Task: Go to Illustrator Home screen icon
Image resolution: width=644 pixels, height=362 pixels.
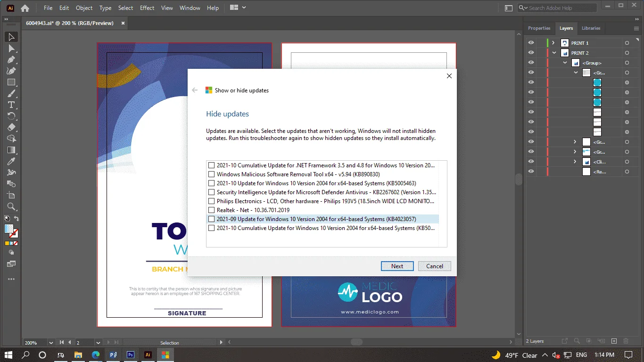Action: [x=25, y=8]
